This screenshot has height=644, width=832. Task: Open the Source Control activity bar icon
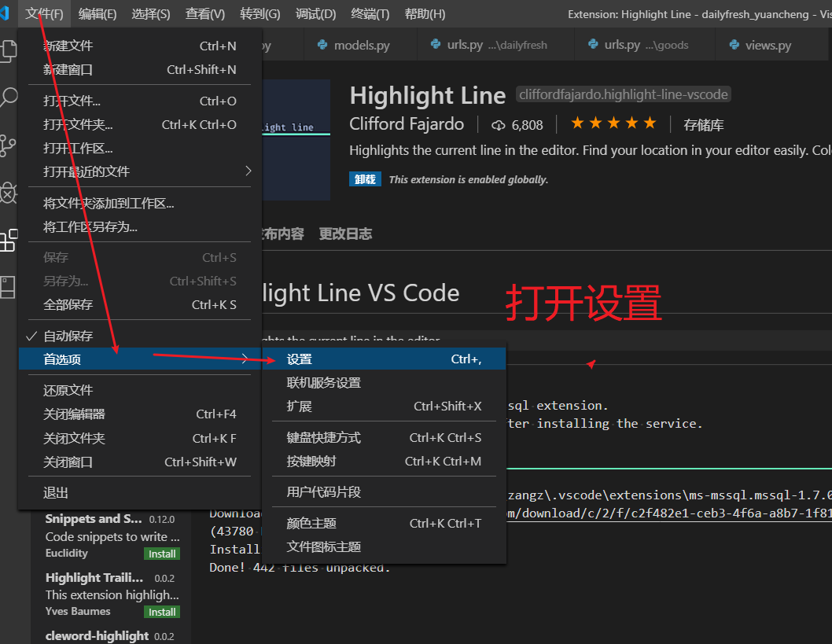coord(8,145)
